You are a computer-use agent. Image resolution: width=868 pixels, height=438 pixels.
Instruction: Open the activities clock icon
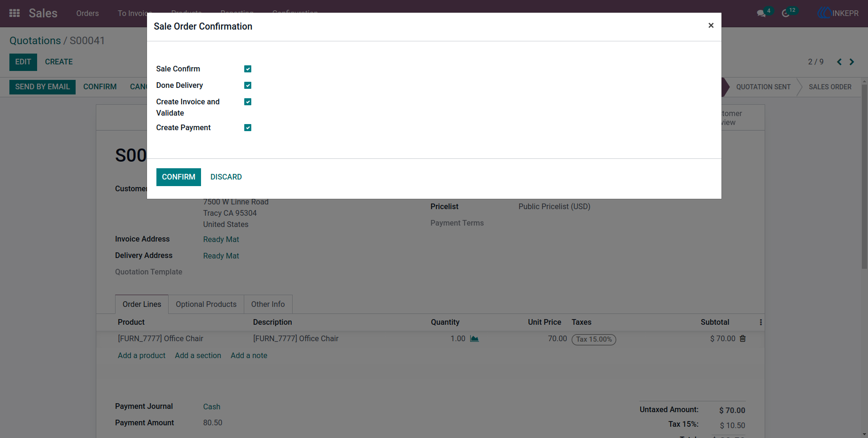[x=786, y=14]
